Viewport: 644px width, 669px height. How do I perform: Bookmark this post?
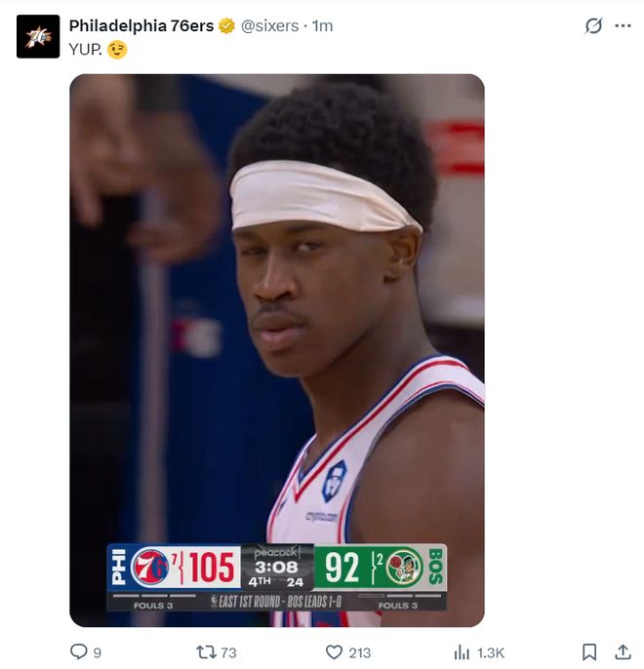coord(589,651)
